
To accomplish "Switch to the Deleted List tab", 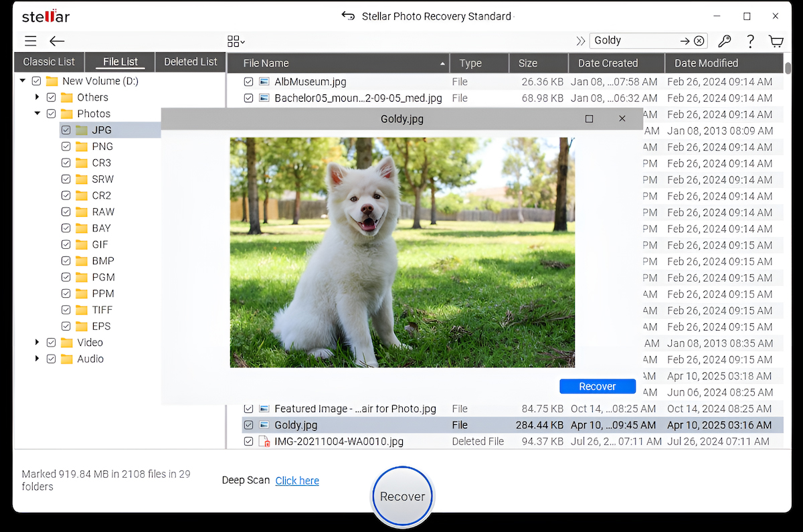I will [190, 62].
